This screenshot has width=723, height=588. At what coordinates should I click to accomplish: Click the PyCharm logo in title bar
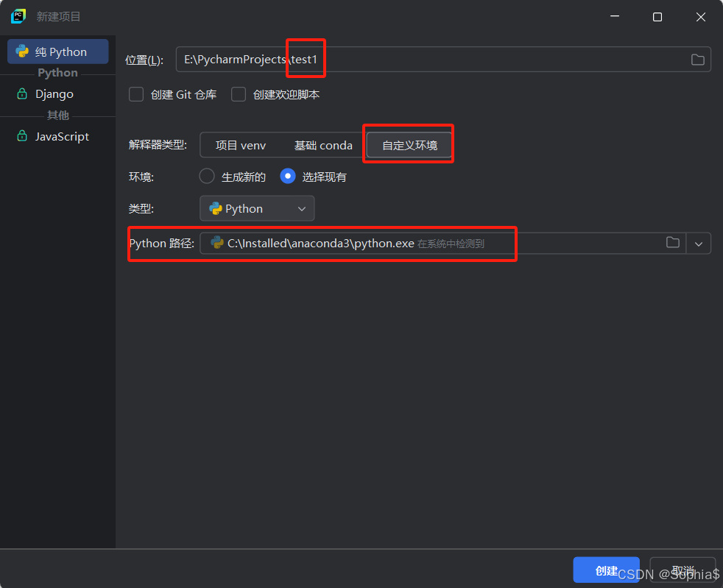pos(18,17)
